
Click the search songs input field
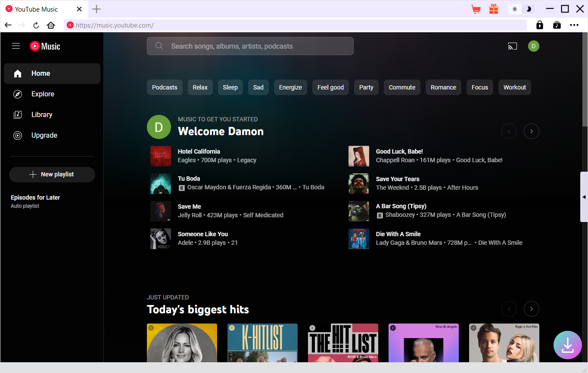coord(250,46)
